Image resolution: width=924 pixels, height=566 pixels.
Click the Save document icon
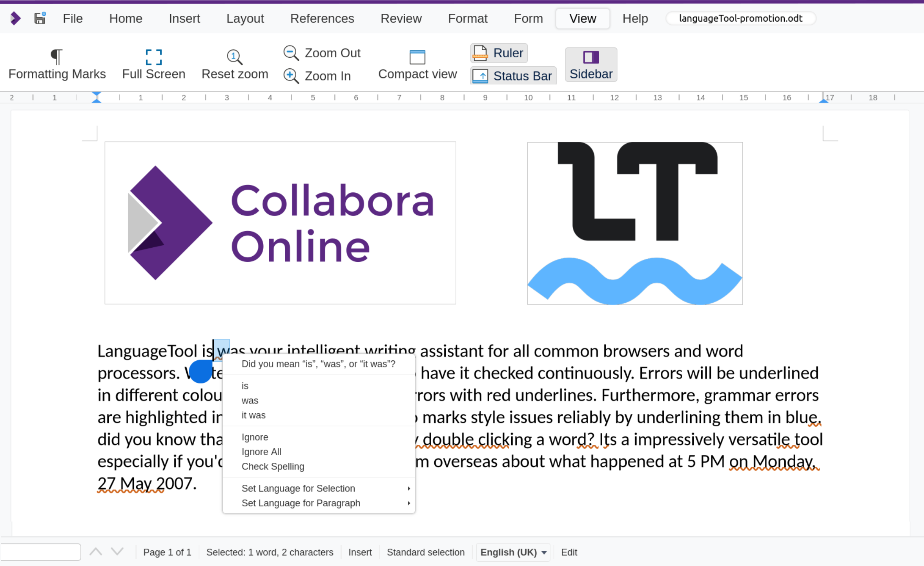[x=40, y=18]
